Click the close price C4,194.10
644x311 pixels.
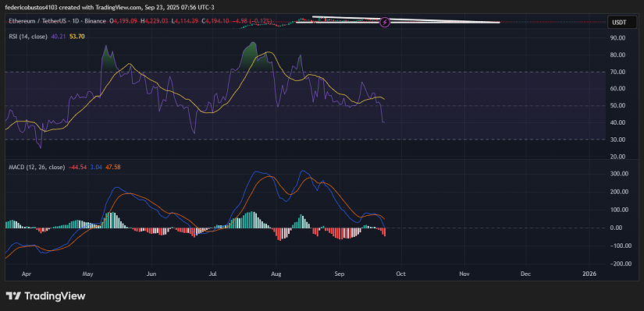215,20
